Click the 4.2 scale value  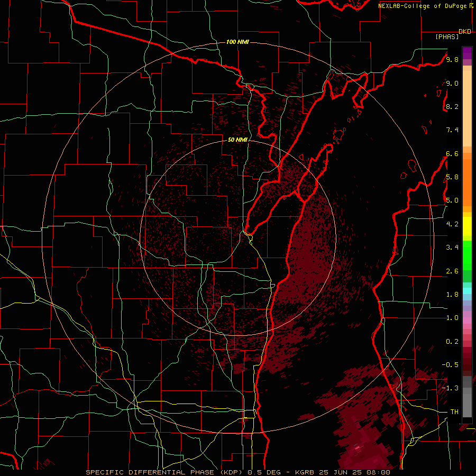pos(452,224)
